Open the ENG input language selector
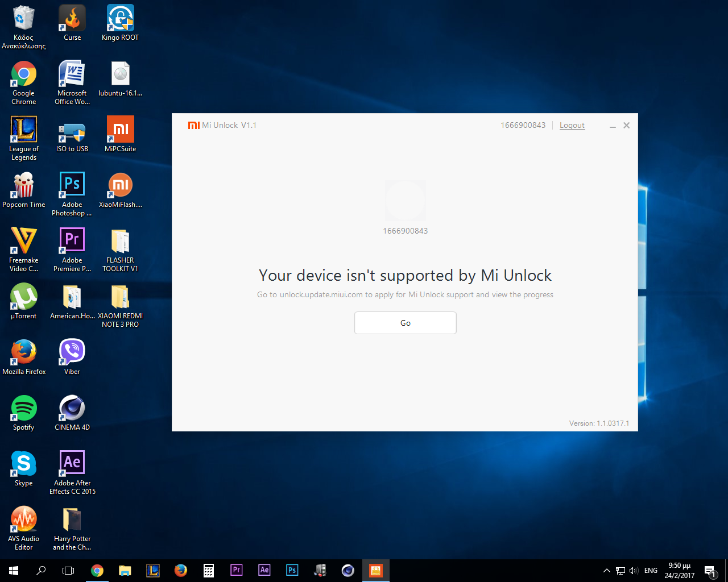 [x=651, y=571]
